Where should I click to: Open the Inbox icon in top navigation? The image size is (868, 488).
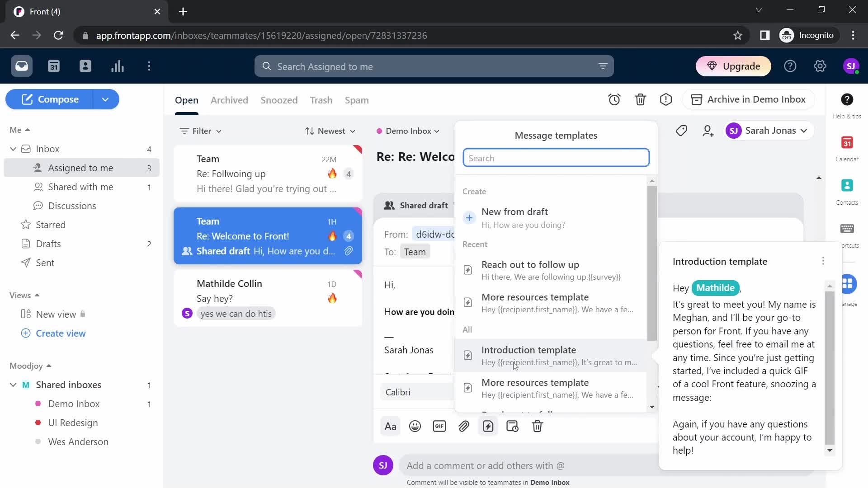[22, 66]
